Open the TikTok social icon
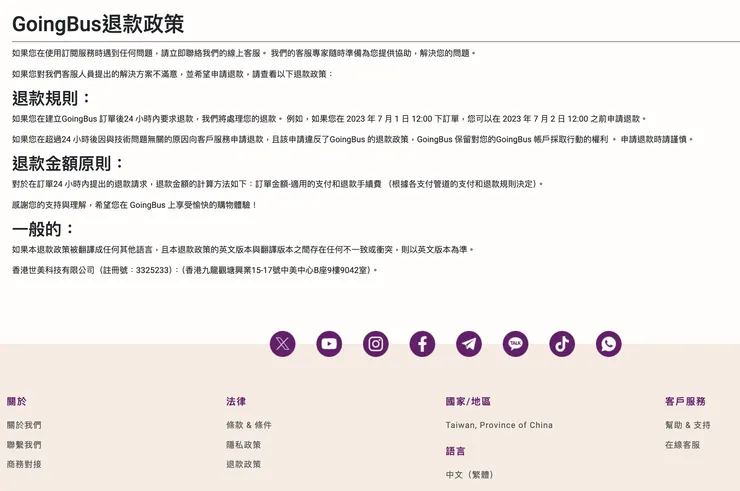Screen dimensions: 740x491 pyautogui.click(x=562, y=344)
